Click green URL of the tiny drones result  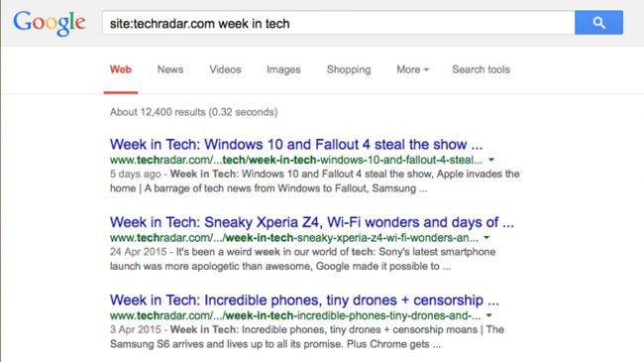point(295,316)
